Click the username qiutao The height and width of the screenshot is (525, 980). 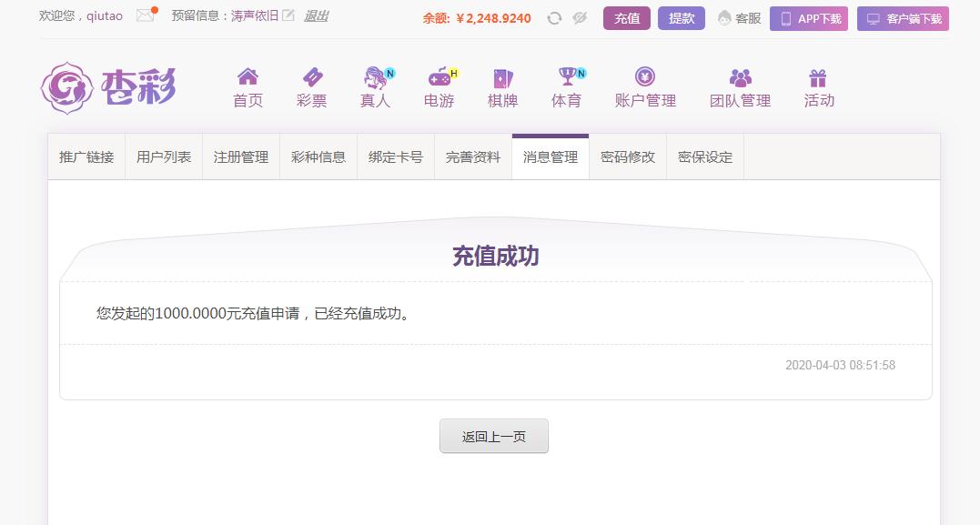click(105, 15)
